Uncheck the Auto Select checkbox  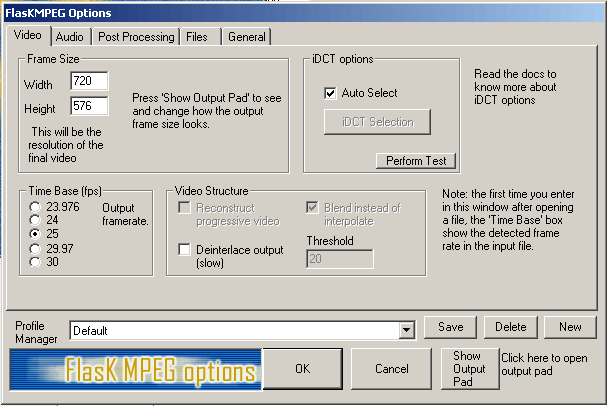coord(330,93)
